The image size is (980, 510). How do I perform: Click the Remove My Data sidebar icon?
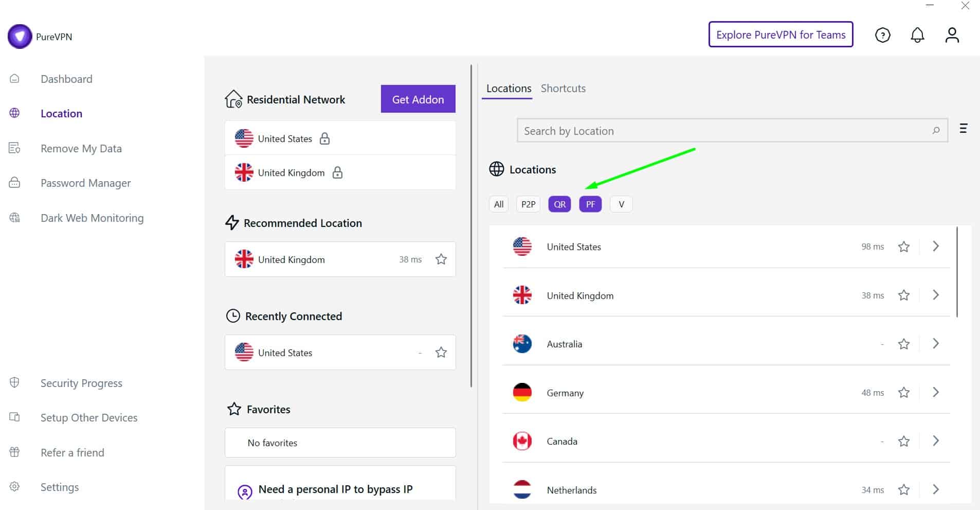14,148
